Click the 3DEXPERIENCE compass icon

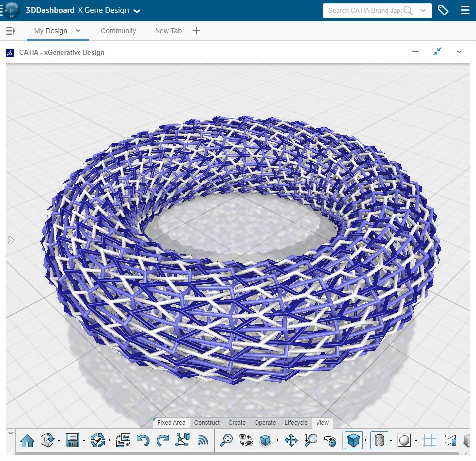(x=11, y=10)
